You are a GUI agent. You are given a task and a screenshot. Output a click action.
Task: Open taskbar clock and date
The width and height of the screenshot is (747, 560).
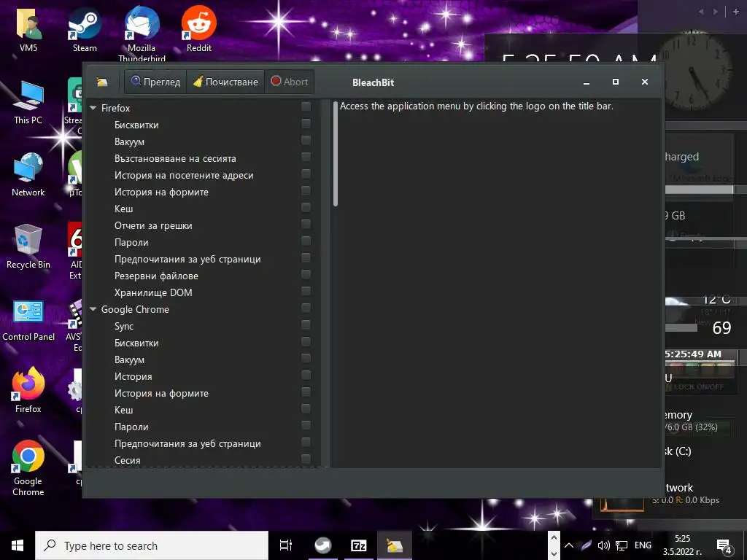(682, 545)
